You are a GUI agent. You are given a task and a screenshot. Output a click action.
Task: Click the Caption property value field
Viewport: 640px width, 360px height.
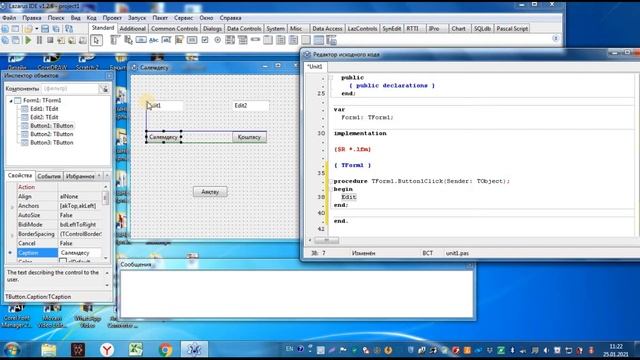tap(80, 253)
